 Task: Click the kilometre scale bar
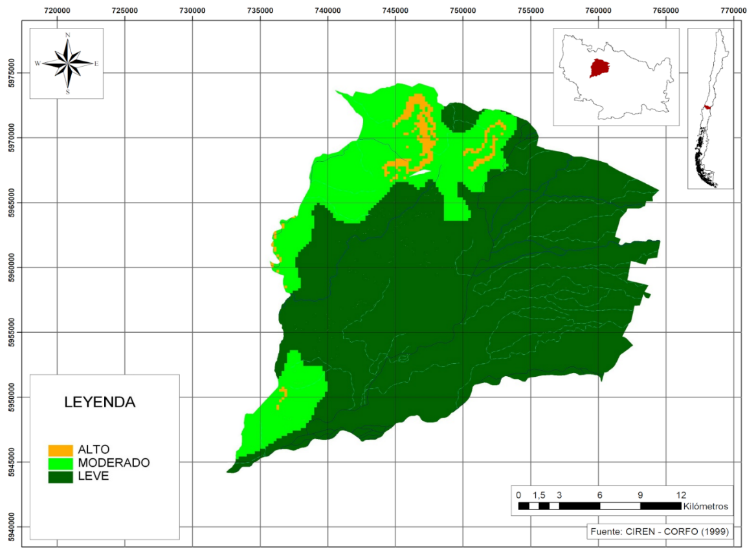coord(600,506)
